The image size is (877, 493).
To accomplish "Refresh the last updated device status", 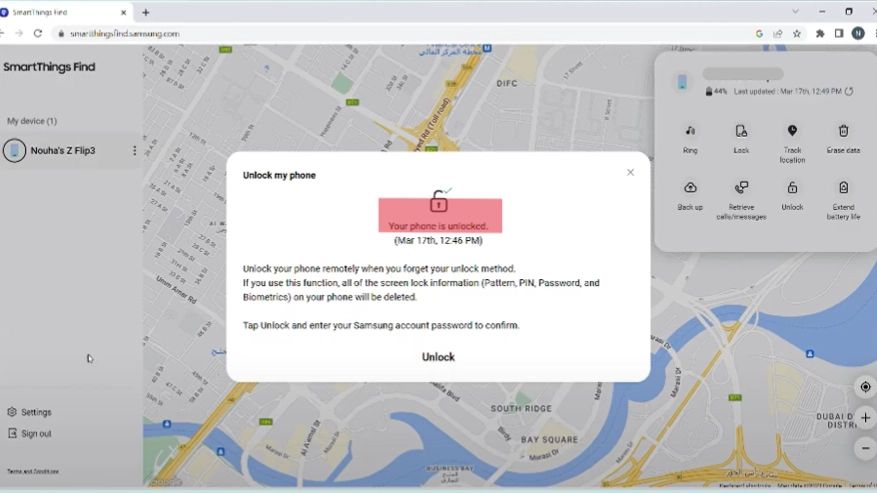I will point(849,91).
